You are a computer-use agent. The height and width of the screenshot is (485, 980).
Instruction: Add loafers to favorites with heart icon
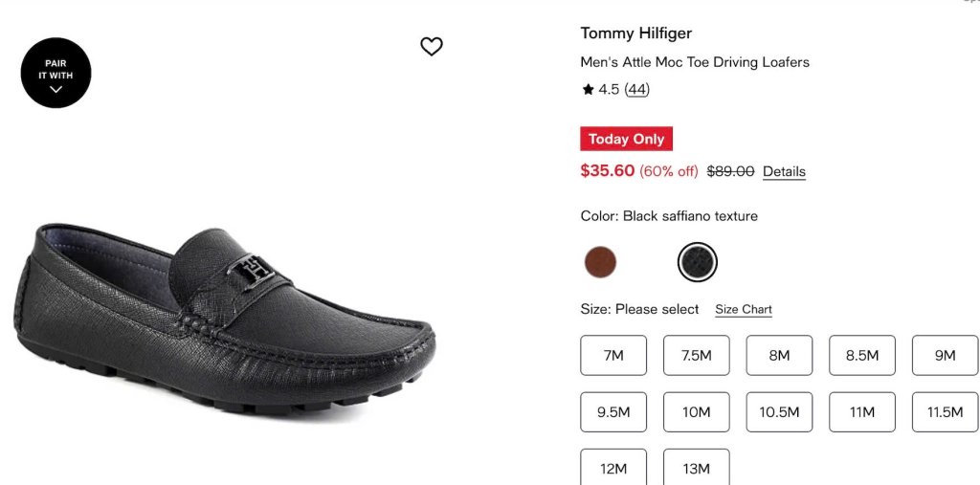coord(432,46)
